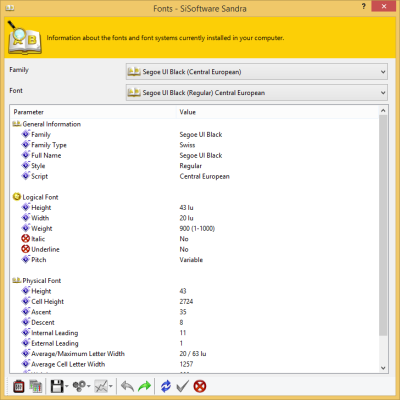
Task: Click the gears options toolbar icon
Action: click(79, 386)
